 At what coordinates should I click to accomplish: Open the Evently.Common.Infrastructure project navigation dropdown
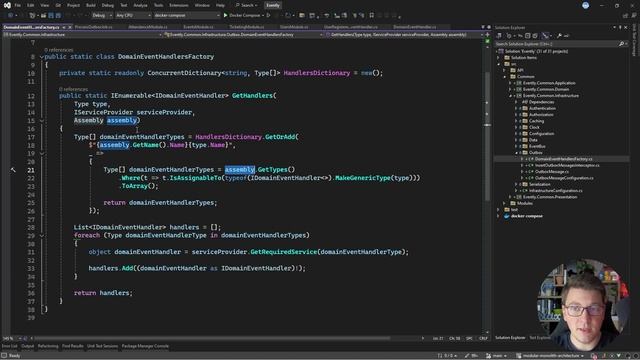coord(82,35)
